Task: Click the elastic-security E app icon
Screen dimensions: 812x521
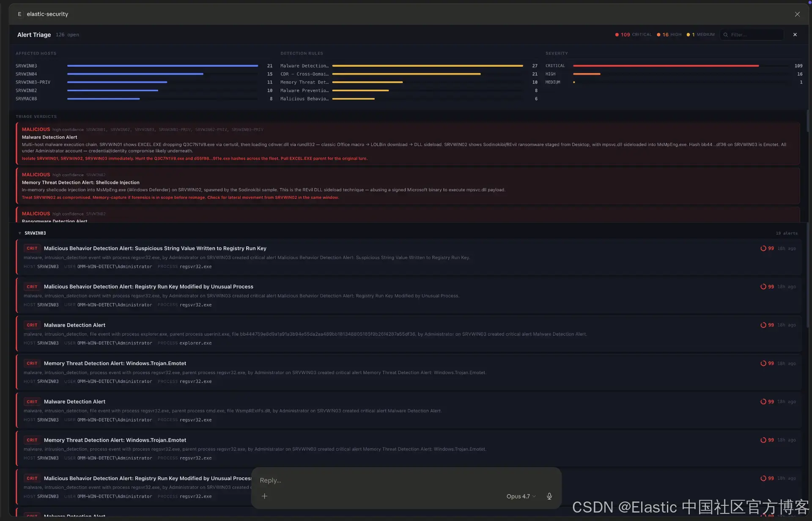Action: (x=19, y=14)
